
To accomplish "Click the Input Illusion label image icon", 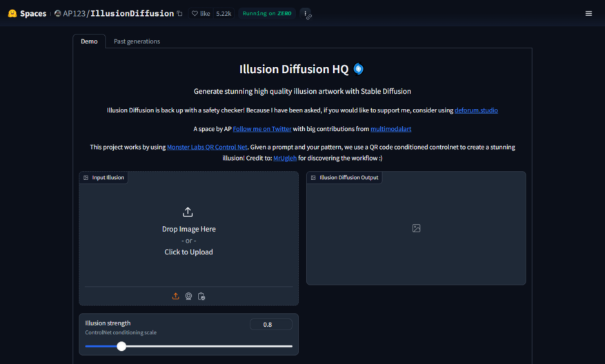I will click(x=86, y=178).
